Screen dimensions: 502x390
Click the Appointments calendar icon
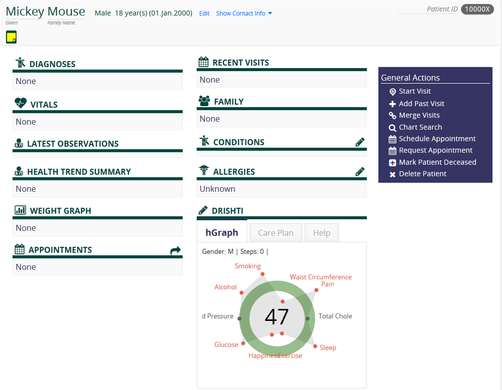[20, 249]
